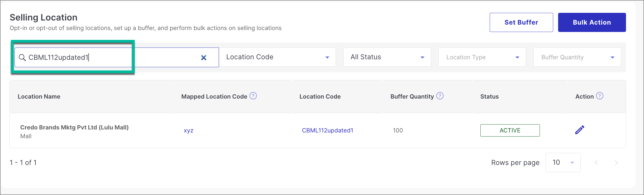Image resolution: width=644 pixels, height=195 pixels.
Task: Open the CBML112updated1 location code link
Action: pos(327,131)
